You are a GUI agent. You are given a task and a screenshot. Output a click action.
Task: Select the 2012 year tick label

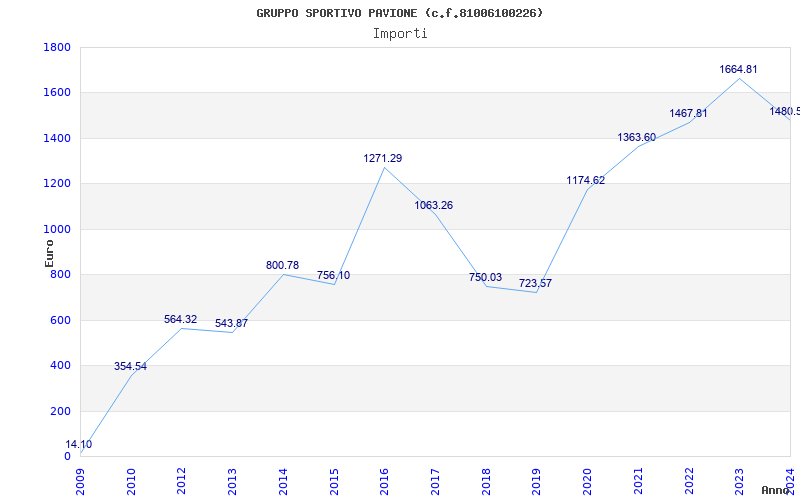182,481
